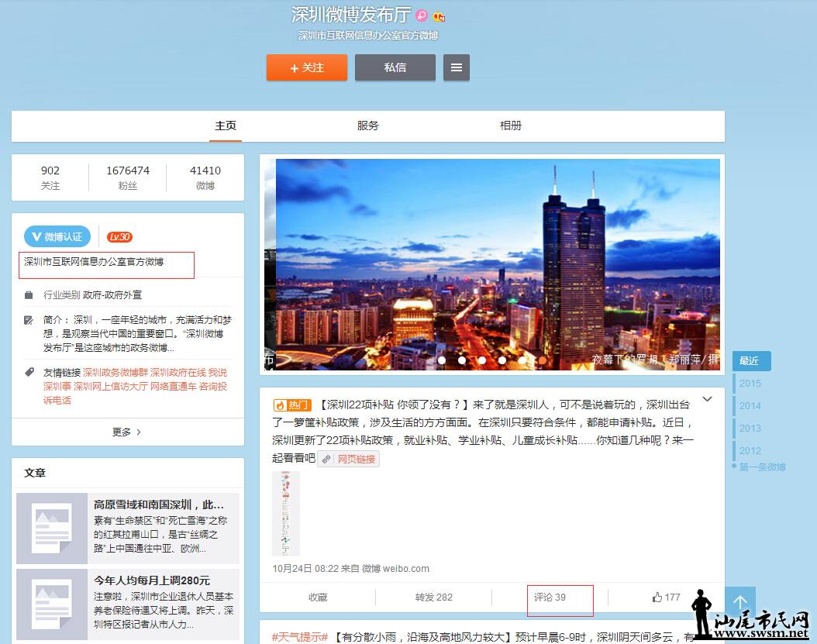Go to the 相册 tab
This screenshot has width=817, height=644.
pos(511,126)
